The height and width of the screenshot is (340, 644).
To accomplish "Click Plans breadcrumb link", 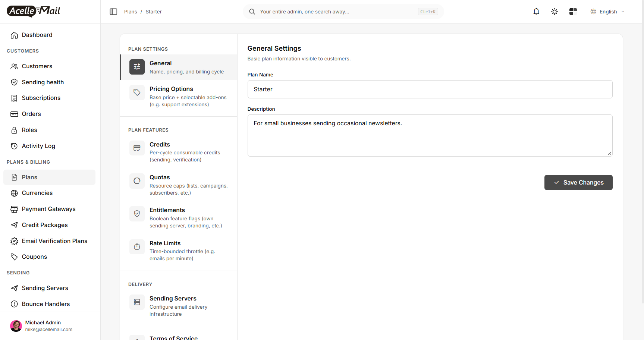I will click(x=131, y=12).
